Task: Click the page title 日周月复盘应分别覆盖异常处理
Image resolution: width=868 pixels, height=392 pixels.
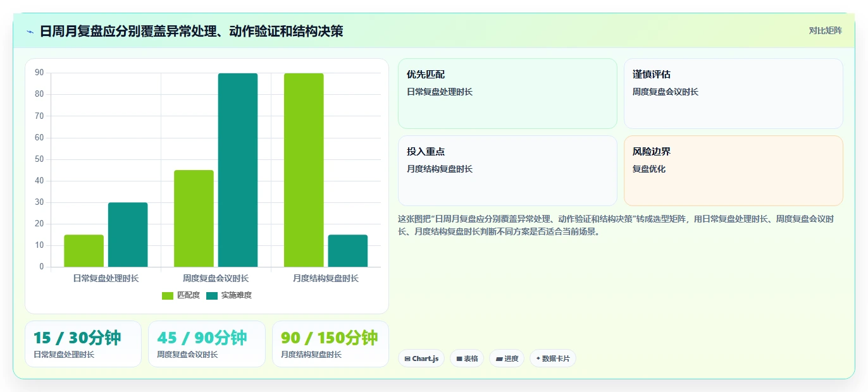Action: 191,31
